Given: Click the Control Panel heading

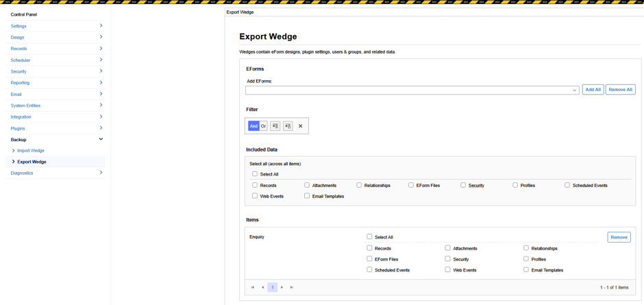Looking at the screenshot, I should [x=24, y=15].
